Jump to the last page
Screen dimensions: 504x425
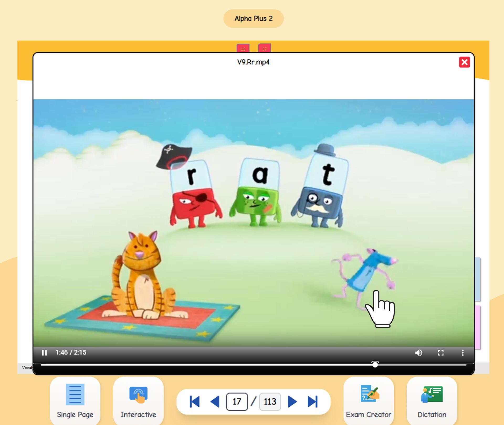[313, 401]
